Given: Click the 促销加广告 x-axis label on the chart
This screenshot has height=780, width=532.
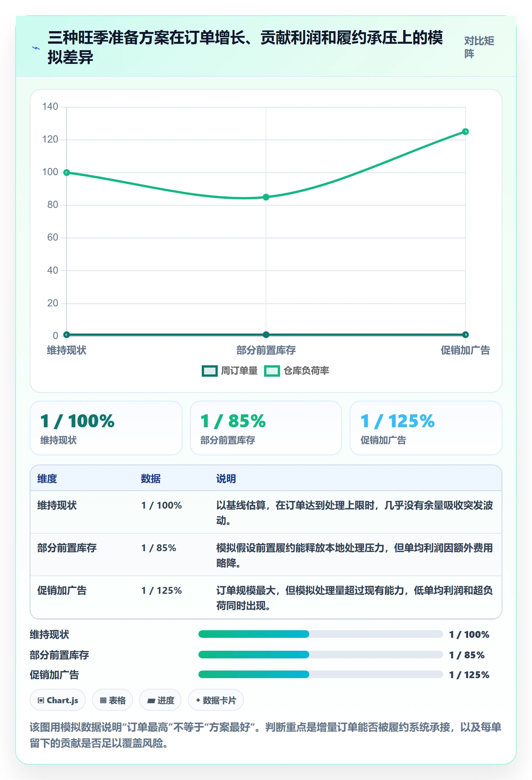Looking at the screenshot, I should coord(465,350).
